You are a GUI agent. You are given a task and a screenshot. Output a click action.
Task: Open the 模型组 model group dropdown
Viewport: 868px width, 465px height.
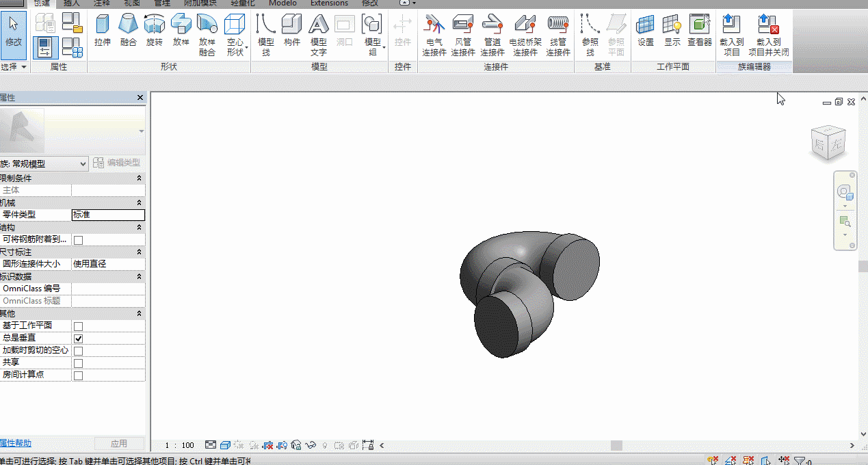pos(373,35)
